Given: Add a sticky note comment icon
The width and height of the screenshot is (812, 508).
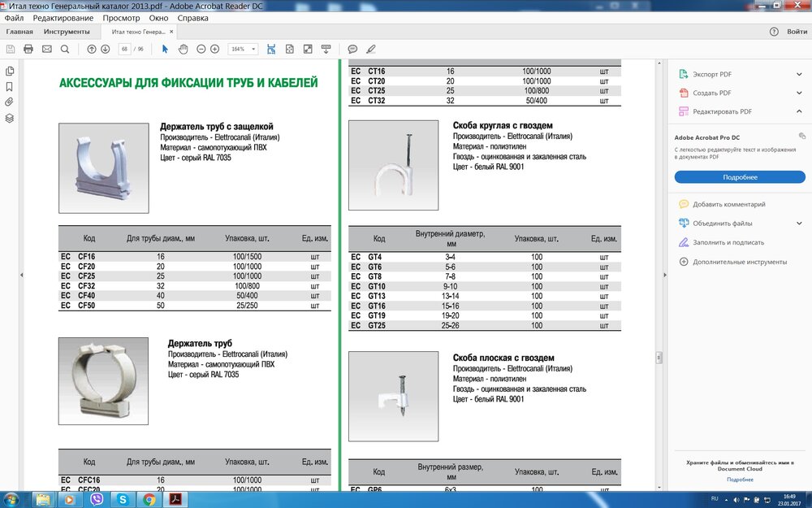Looking at the screenshot, I should coord(352,50).
